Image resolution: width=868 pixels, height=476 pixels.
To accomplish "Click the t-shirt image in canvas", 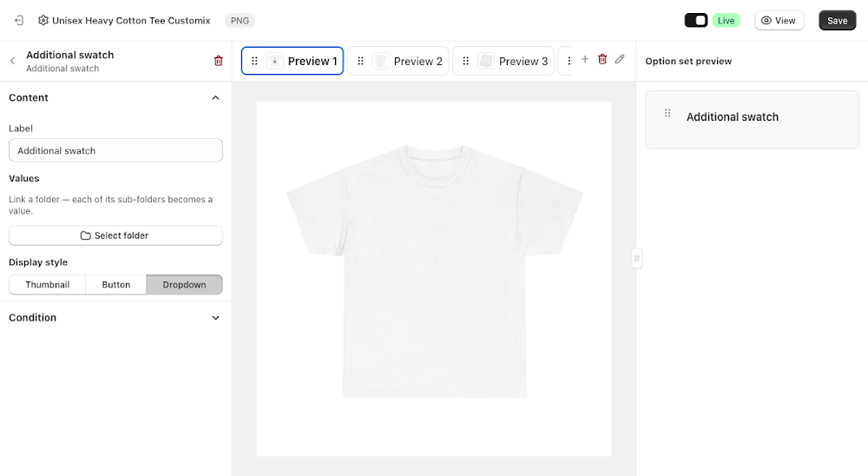I will (434, 272).
